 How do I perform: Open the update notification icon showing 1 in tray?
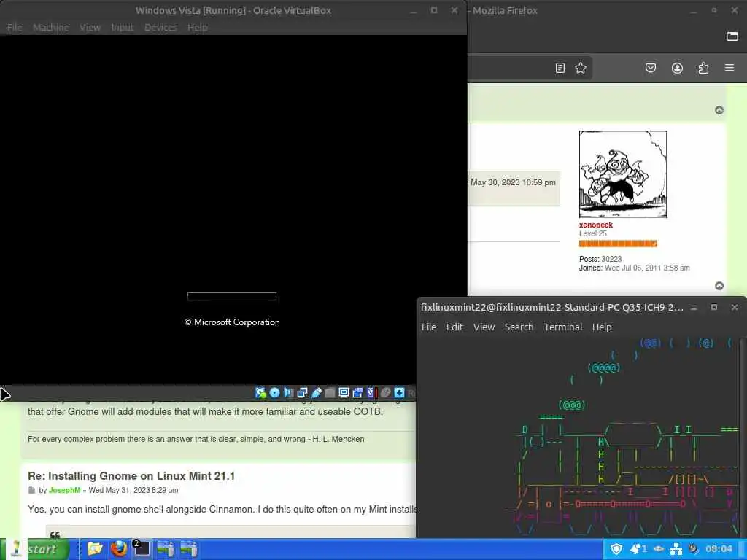(x=638, y=550)
